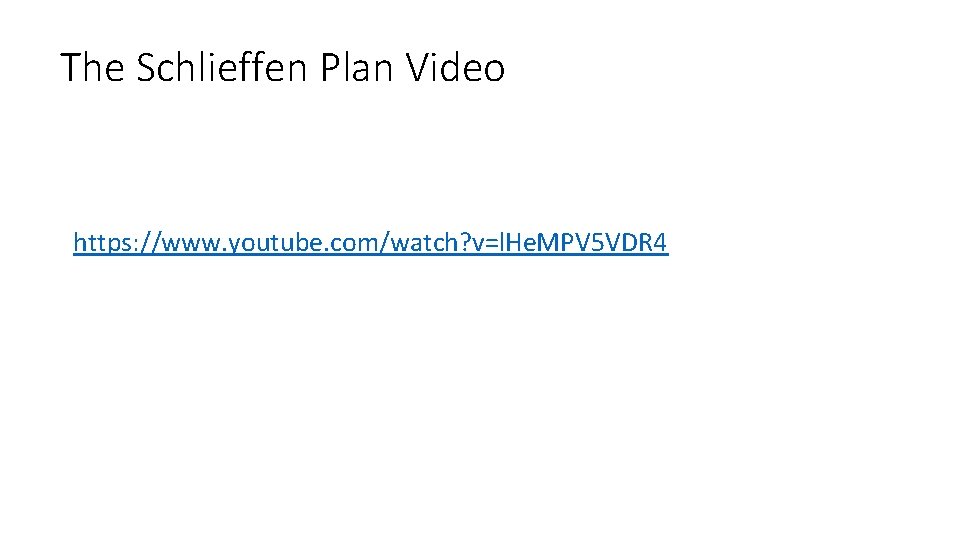
Task: Click the word 'The' in the title
Action: tap(92, 67)
